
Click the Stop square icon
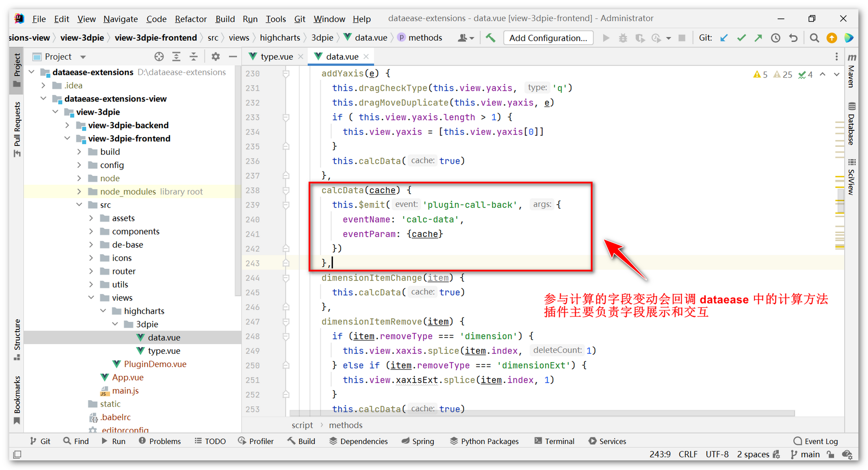682,38
